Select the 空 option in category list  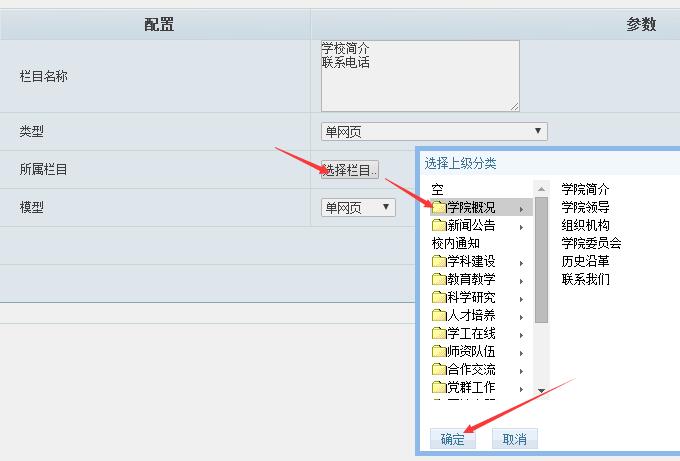(x=438, y=190)
